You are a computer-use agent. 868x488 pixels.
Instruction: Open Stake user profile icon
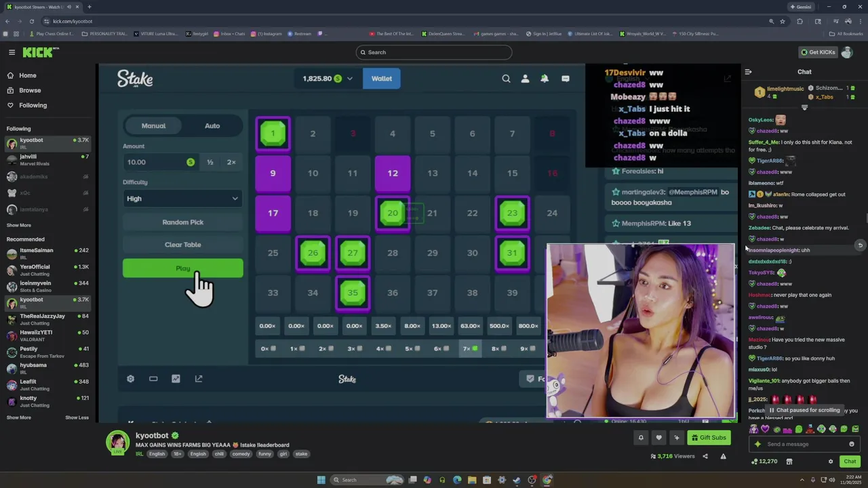point(525,79)
